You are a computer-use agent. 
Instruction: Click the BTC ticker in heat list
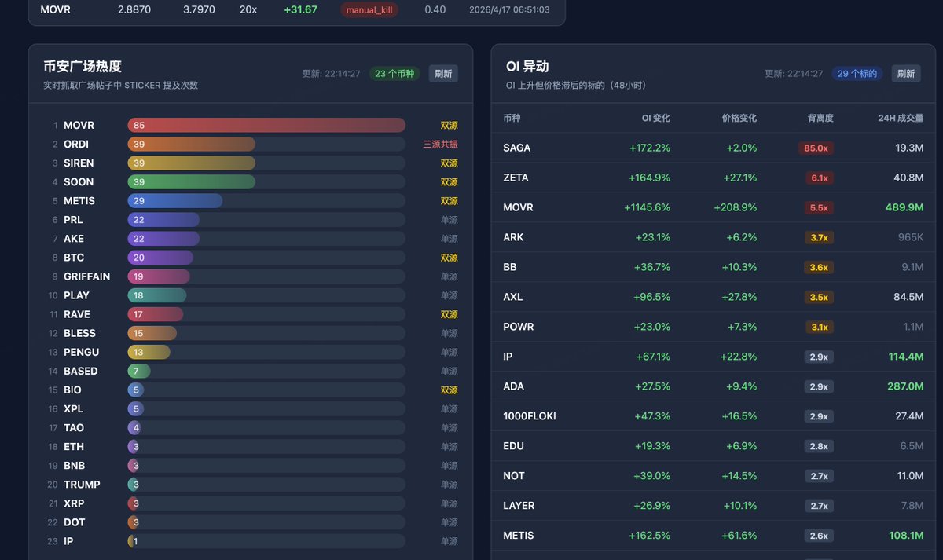point(74,258)
